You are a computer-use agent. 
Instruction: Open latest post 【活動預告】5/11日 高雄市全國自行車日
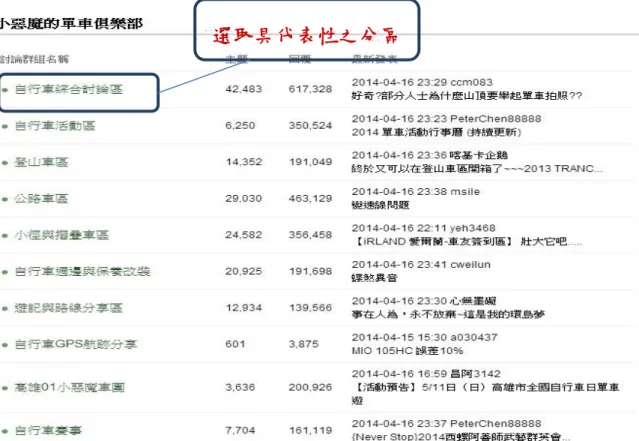[486, 393]
